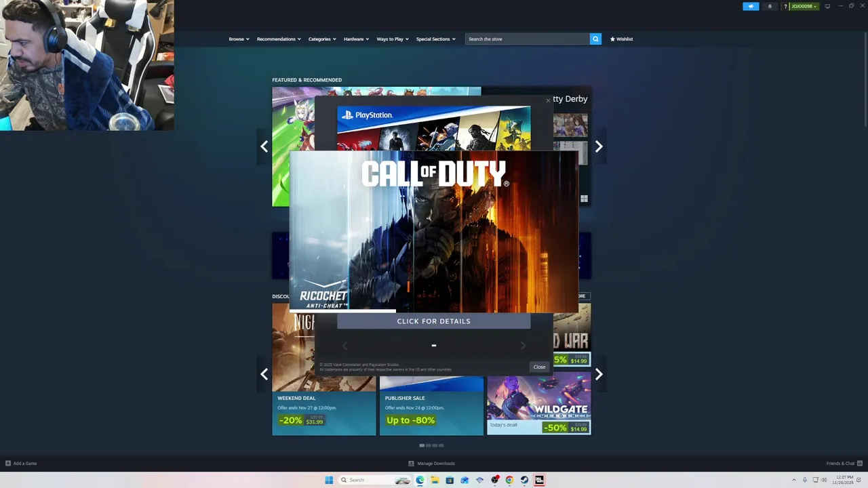This screenshot has width=868, height=488.
Task: Launch Microsoft Edge from the taskbar
Action: [x=420, y=480]
